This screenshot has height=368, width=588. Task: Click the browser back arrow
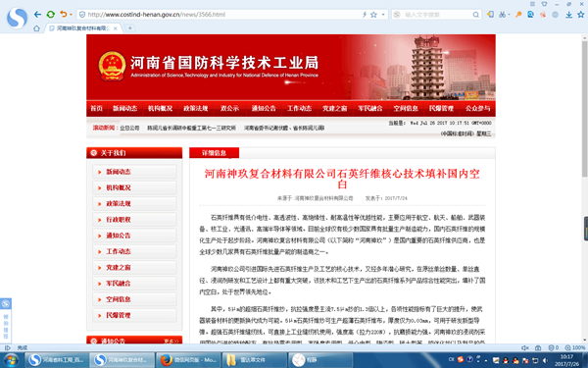click(x=37, y=15)
